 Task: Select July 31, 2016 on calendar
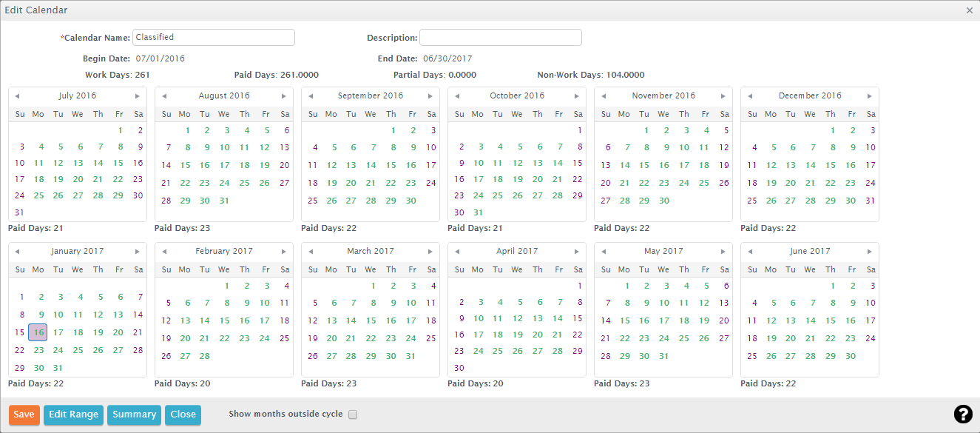point(19,212)
